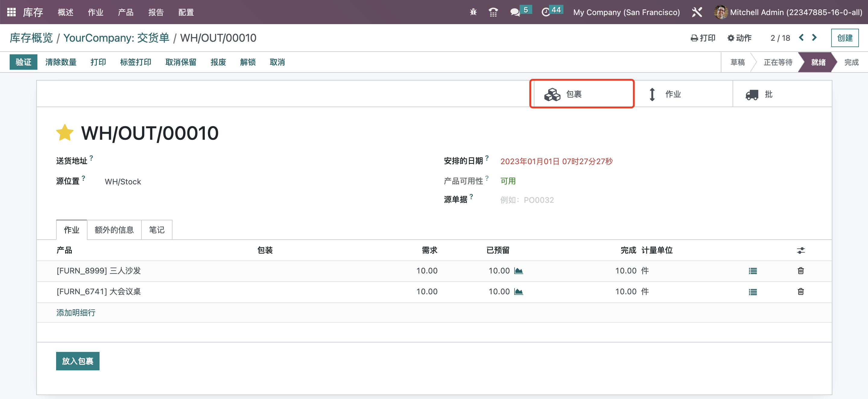Open the 动作 action gear dropdown
This screenshot has width=868, height=399.
[x=739, y=38]
